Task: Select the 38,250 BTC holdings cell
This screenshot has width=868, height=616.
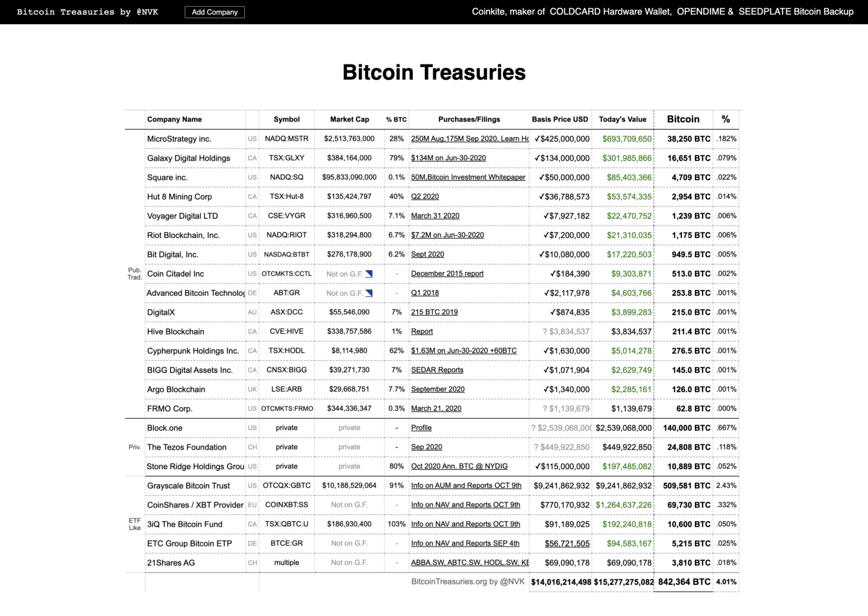Action: tap(689, 139)
